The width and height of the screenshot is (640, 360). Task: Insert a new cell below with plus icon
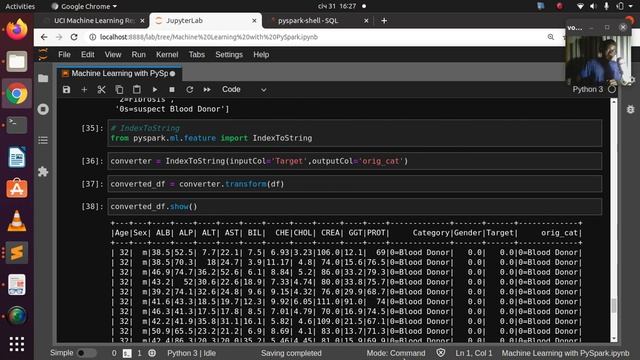[x=84, y=89]
